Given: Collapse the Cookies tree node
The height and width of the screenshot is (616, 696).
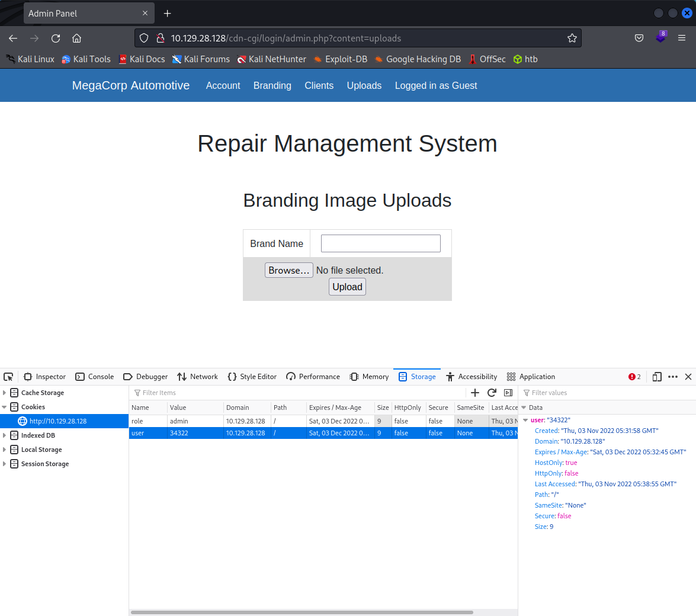Looking at the screenshot, I should (5, 407).
